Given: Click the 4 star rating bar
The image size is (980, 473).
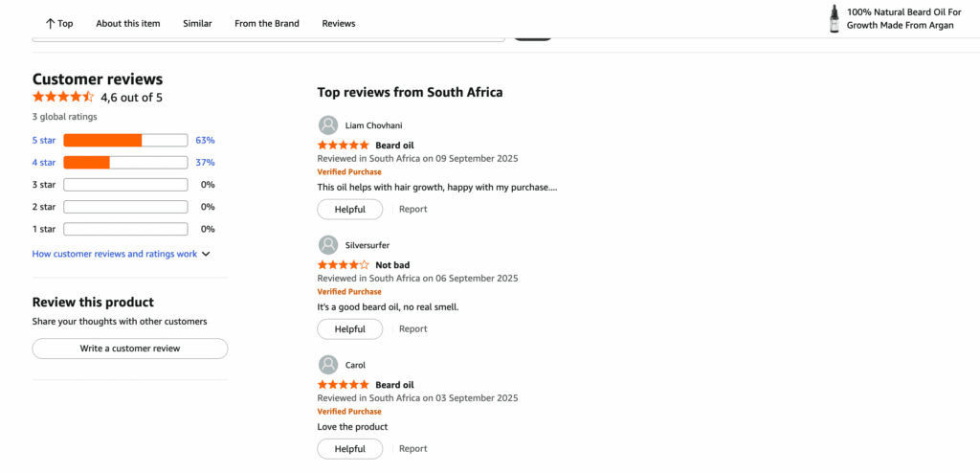Looking at the screenshot, I should pyautogui.click(x=125, y=163).
